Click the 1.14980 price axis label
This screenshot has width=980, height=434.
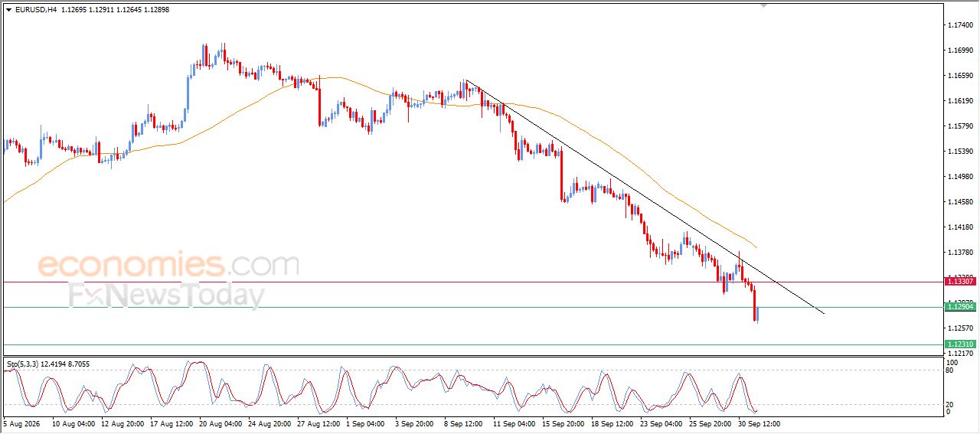point(960,177)
